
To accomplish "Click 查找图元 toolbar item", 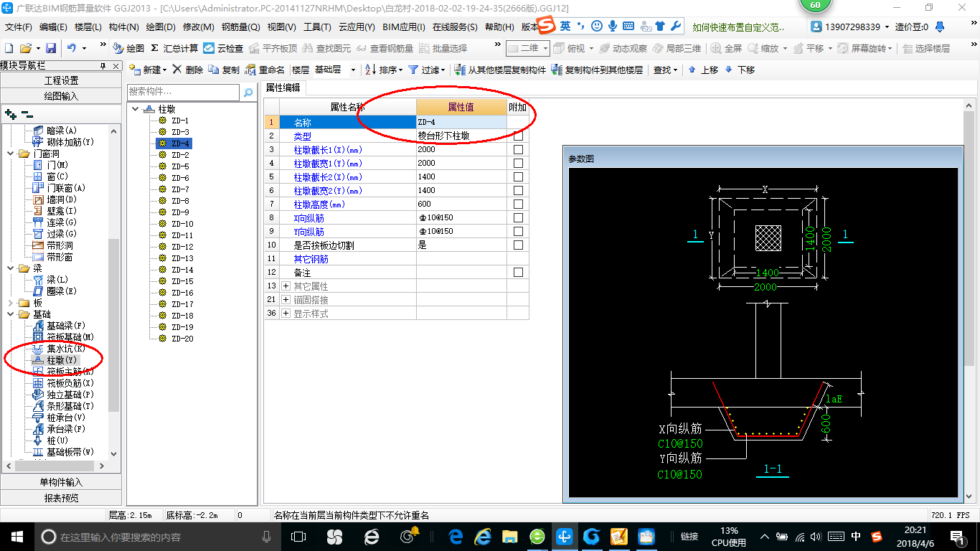I will point(327,48).
